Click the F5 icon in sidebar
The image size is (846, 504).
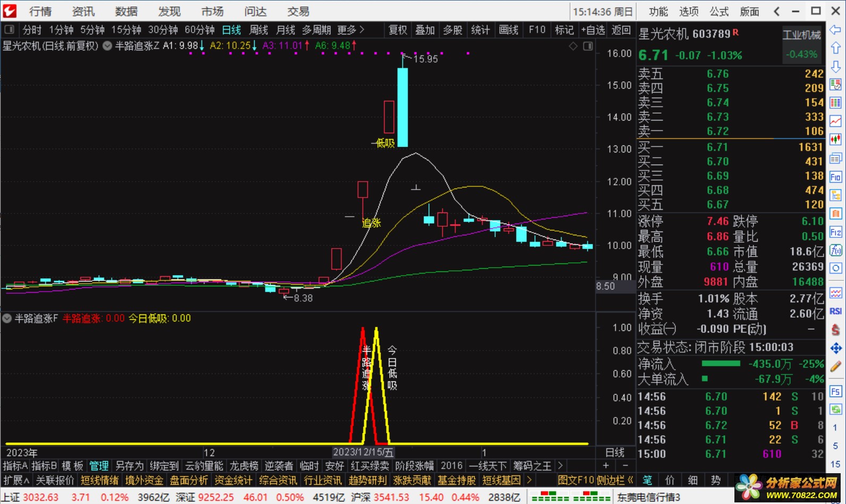835,391
